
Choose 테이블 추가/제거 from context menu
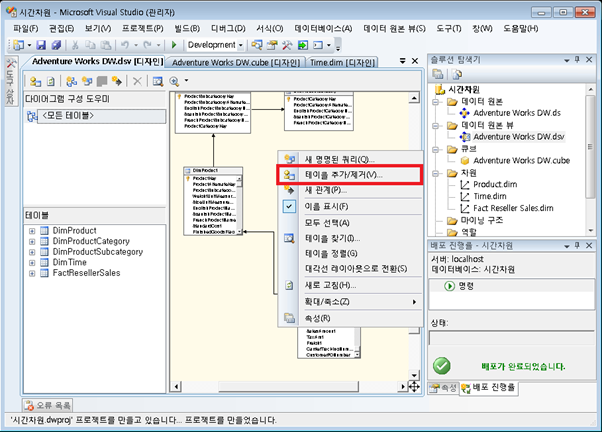(350, 175)
